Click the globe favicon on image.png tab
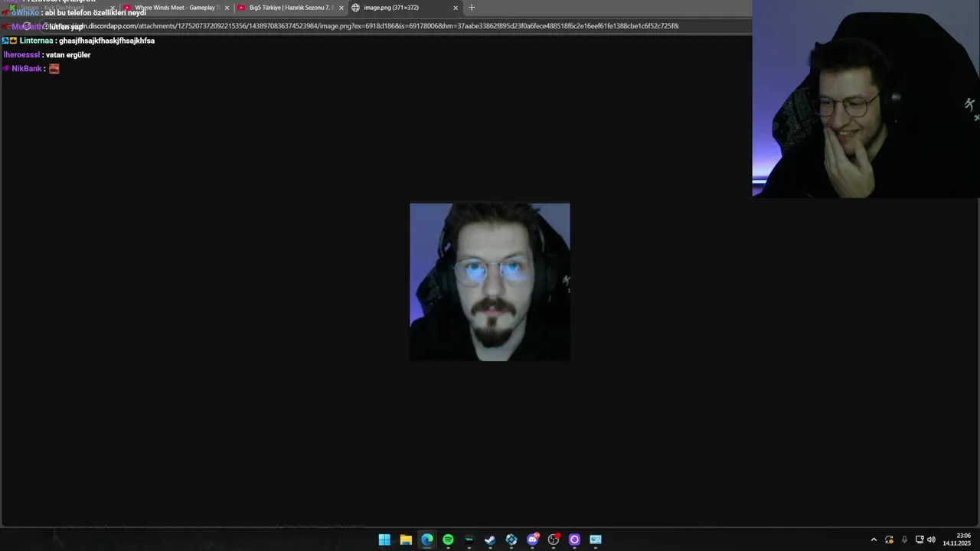This screenshot has height=551, width=980. (x=355, y=8)
